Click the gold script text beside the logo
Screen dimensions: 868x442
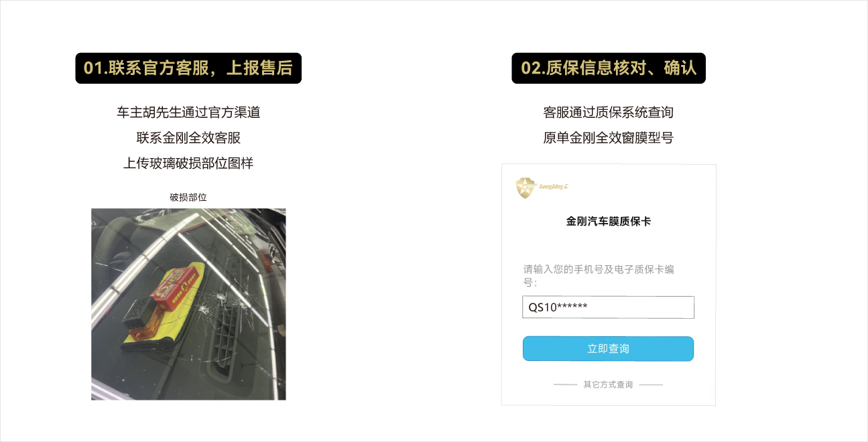click(554, 188)
